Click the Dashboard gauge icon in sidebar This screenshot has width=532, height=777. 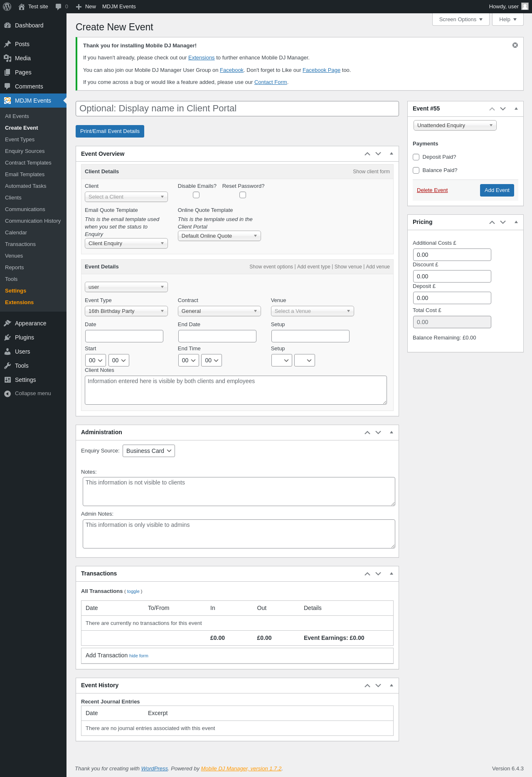coord(7,25)
